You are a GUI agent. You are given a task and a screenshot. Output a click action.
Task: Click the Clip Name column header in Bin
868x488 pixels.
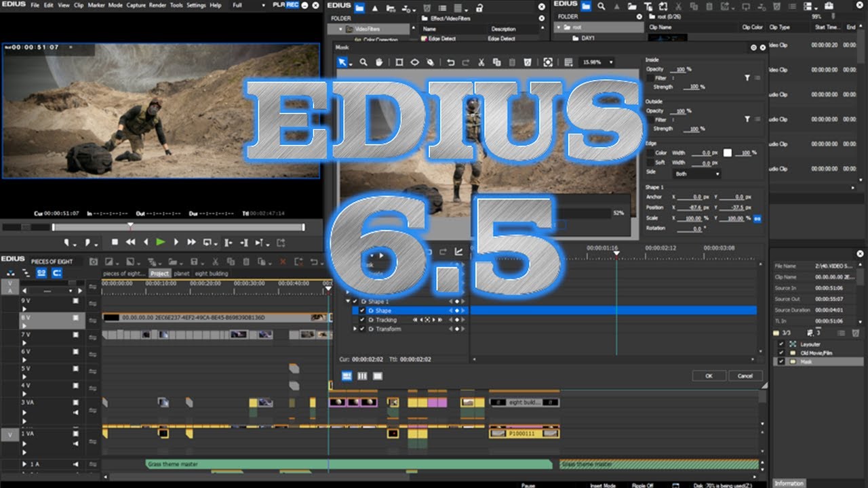(x=660, y=28)
